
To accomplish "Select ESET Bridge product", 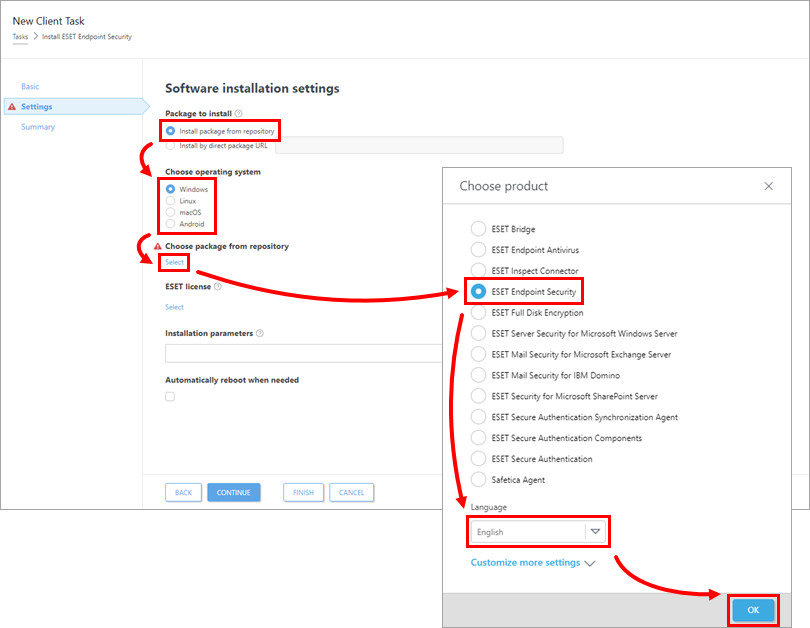I will 478,228.
